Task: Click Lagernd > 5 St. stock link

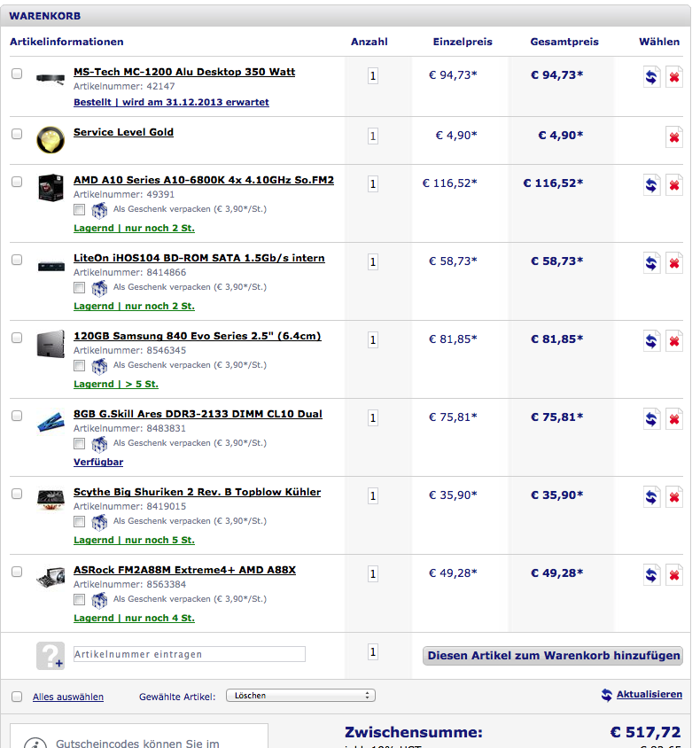Action: click(116, 384)
